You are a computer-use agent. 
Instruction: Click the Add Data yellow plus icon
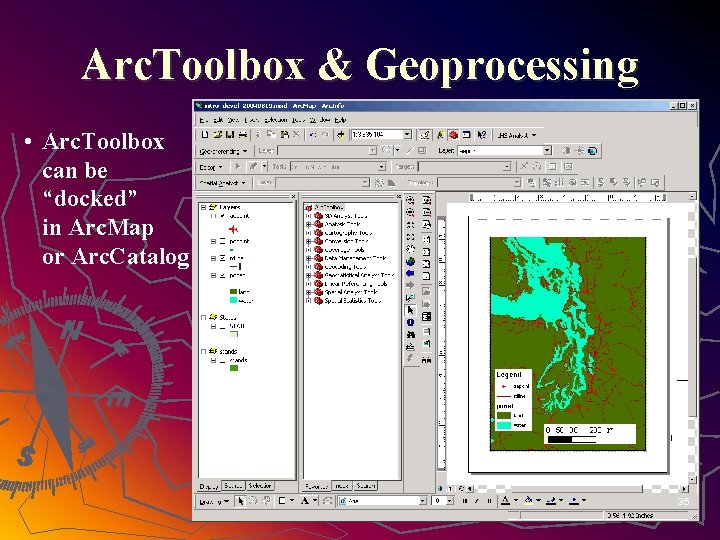pyautogui.click(x=341, y=135)
